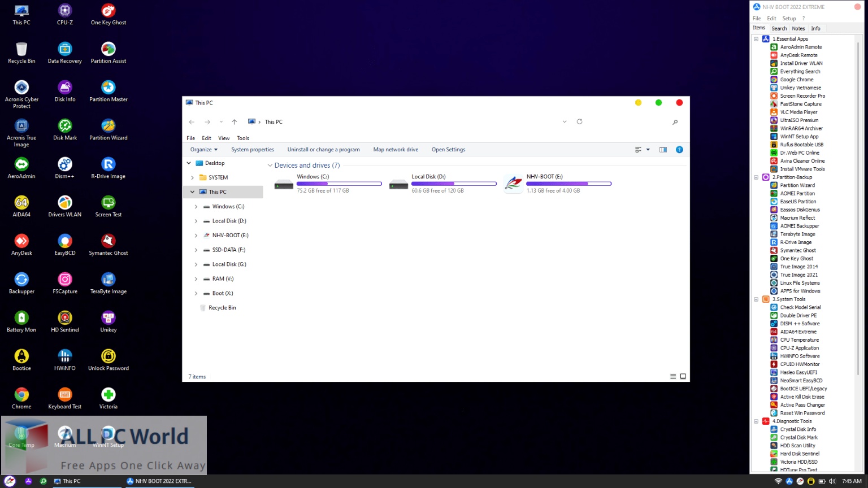Open Disk Info desktop shortcut
The height and width of the screenshot is (488, 868).
pos(65,91)
